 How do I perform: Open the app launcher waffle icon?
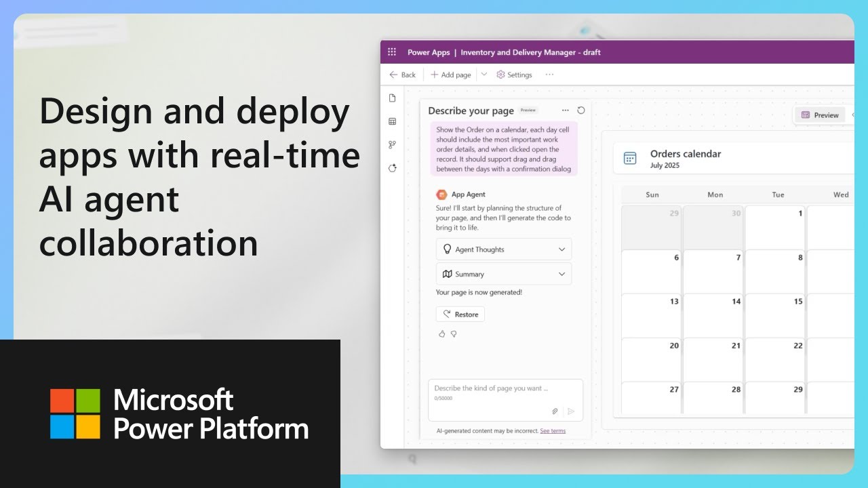[392, 52]
